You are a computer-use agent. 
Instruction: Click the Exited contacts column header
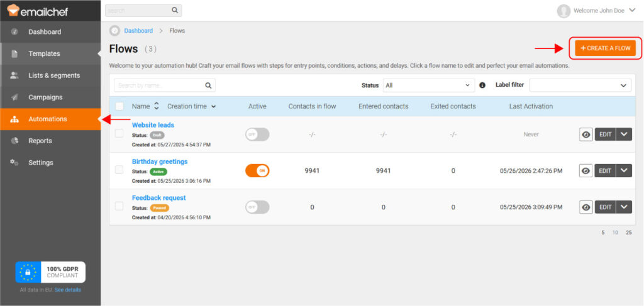(453, 106)
